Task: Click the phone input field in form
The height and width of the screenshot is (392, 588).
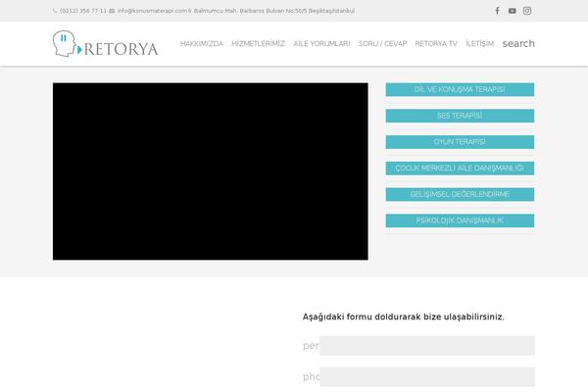Action: [427, 377]
